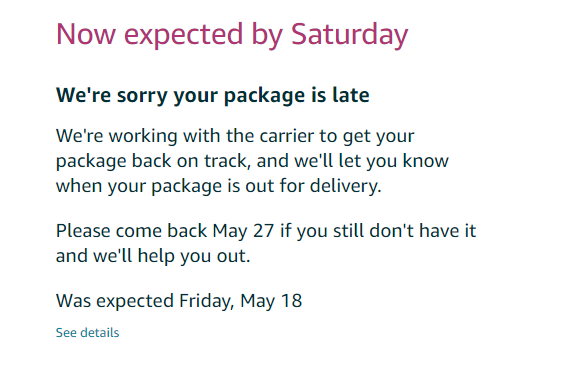Image resolution: width=582 pixels, height=372 pixels.
Task: Click the phrase 'we'll help you out'
Action: coord(170,257)
